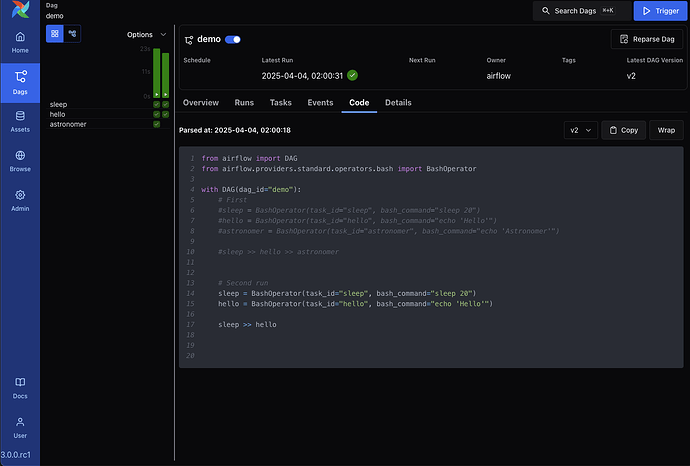Click Latest DAG Version value v2
690x466 pixels.
(631, 76)
